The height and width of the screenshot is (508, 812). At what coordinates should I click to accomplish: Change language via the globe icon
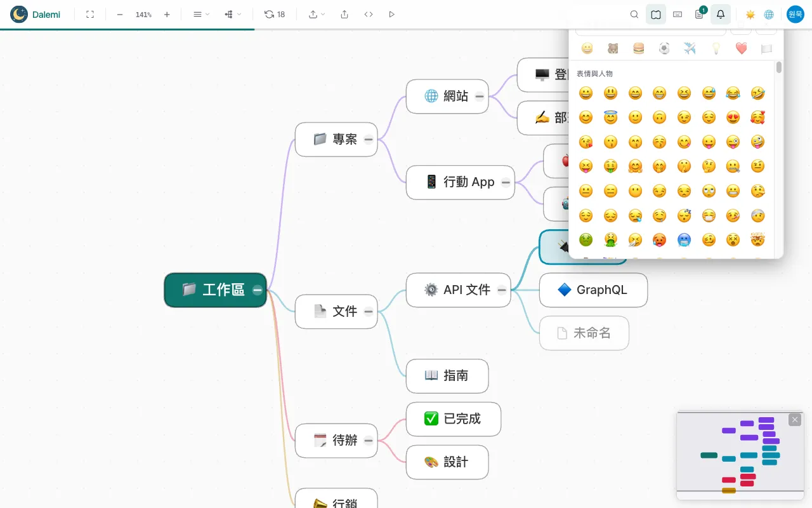coord(769,14)
